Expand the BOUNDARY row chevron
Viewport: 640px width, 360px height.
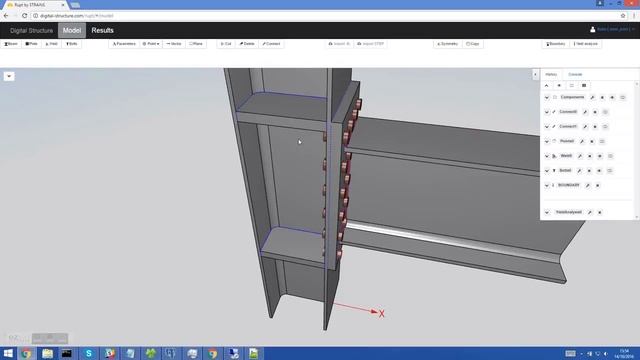[x=547, y=185]
